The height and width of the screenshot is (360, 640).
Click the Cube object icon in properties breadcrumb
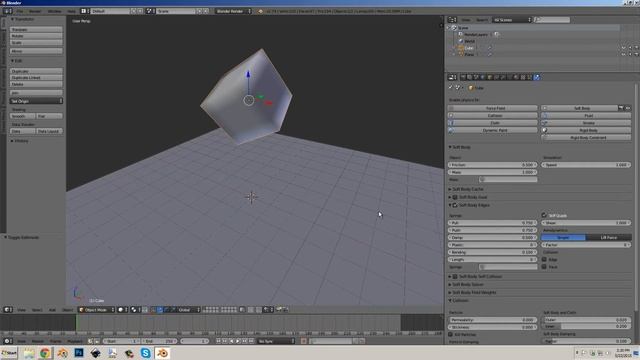click(x=471, y=88)
